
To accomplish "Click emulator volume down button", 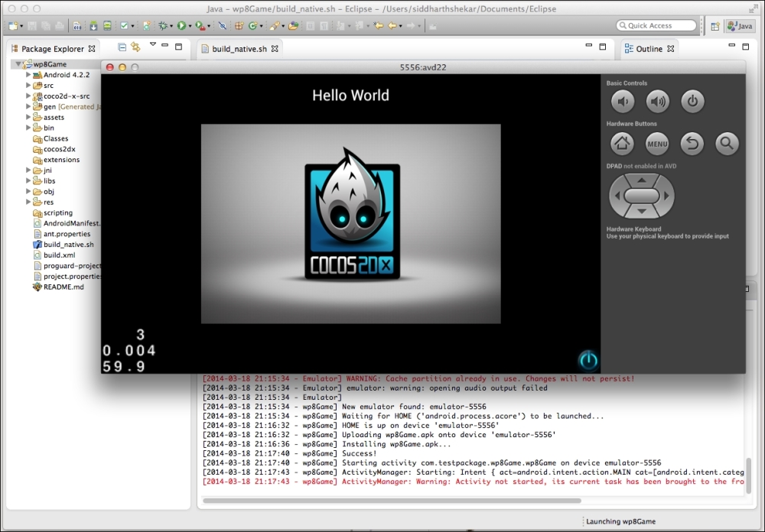I will pyautogui.click(x=623, y=102).
